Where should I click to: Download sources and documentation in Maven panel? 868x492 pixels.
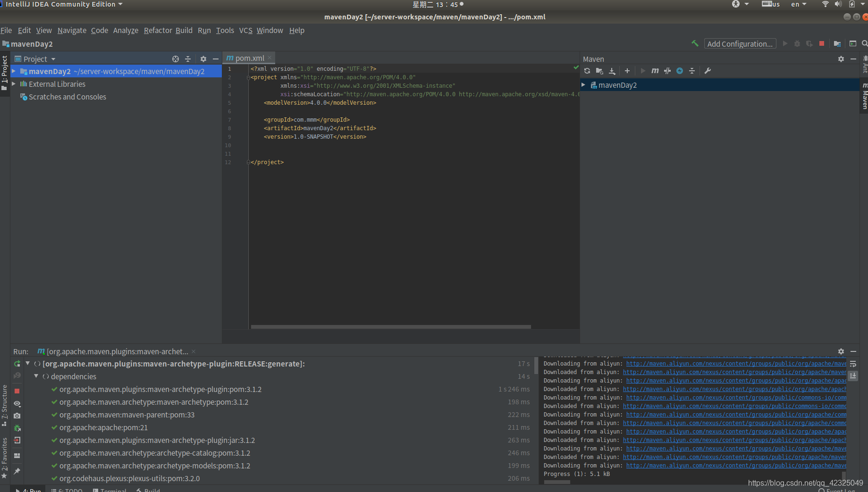tap(612, 71)
